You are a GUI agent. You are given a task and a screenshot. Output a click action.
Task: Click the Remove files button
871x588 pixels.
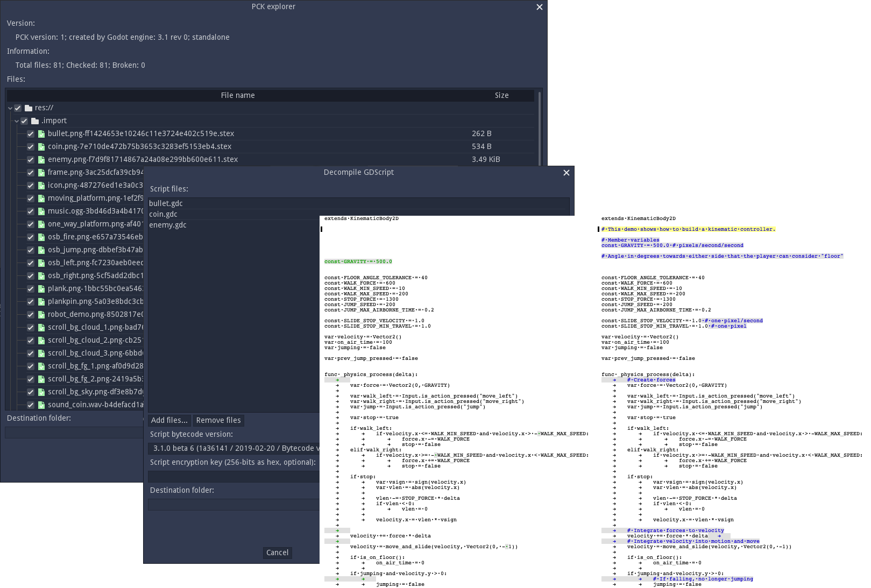[218, 420]
